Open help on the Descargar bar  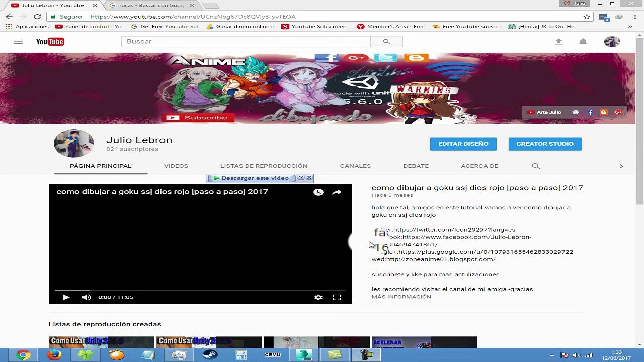301,178
